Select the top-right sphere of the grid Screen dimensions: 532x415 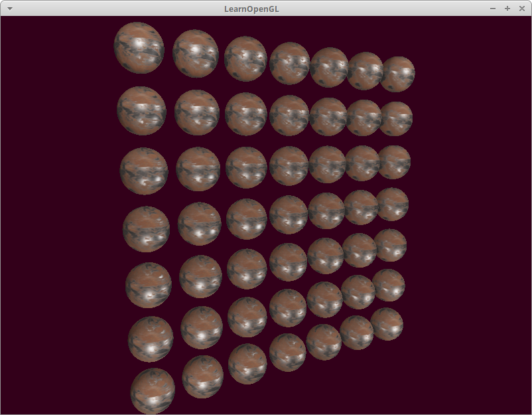tap(398, 74)
